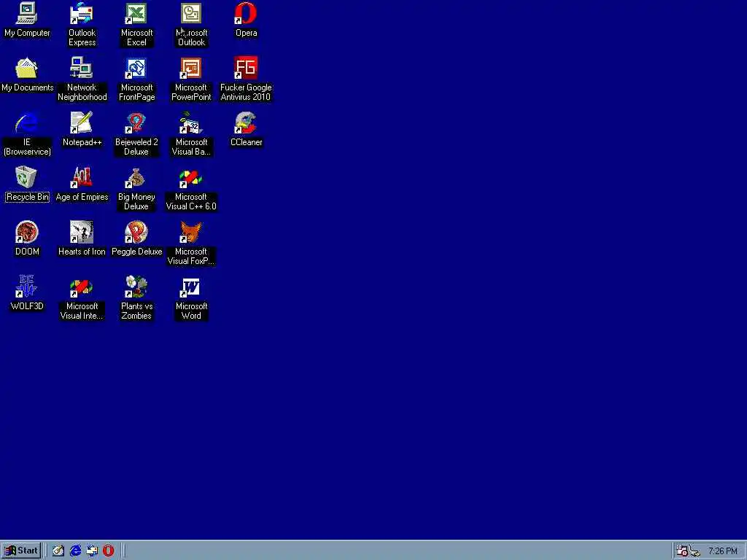Click Show Desktop in Quick Launch
This screenshot has height=560, width=747.
click(x=58, y=551)
